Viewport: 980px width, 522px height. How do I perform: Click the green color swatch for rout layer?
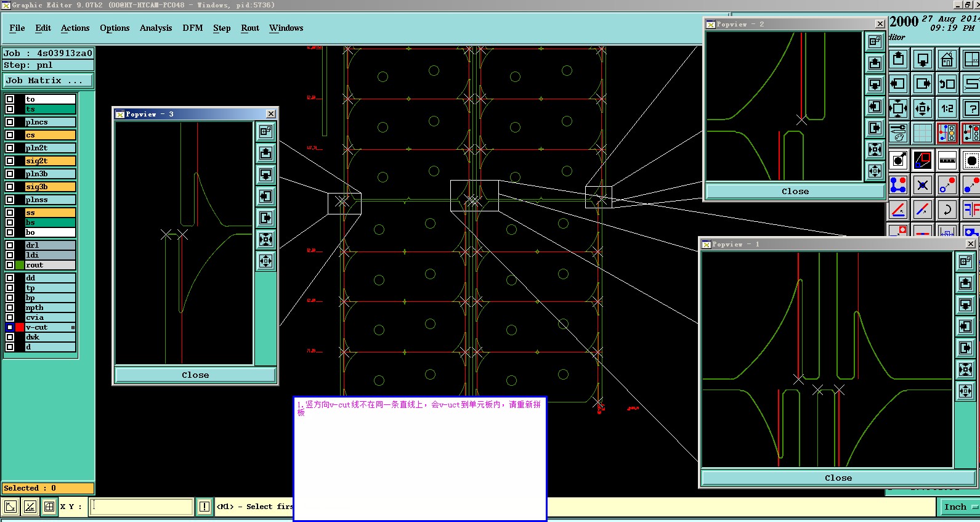(x=20, y=265)
